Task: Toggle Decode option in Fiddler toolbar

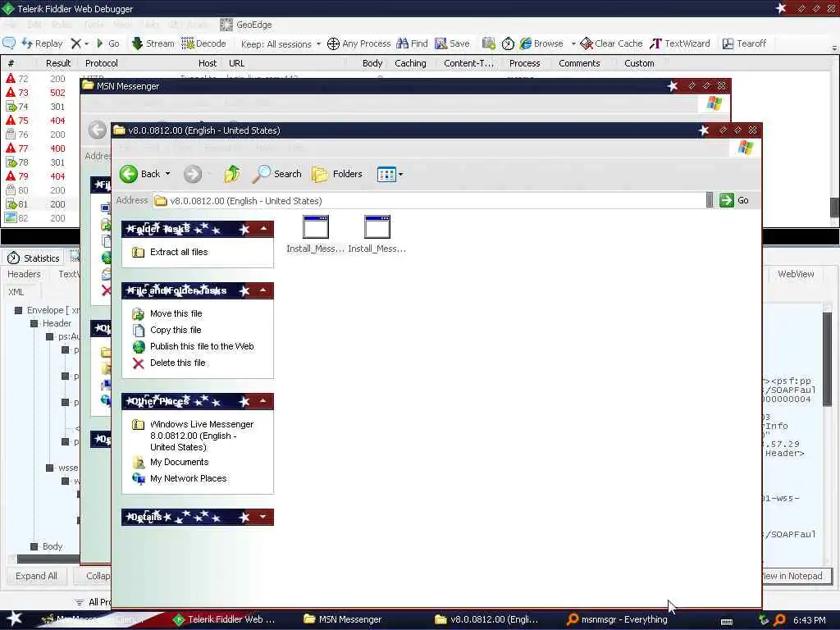Action: 203,43
